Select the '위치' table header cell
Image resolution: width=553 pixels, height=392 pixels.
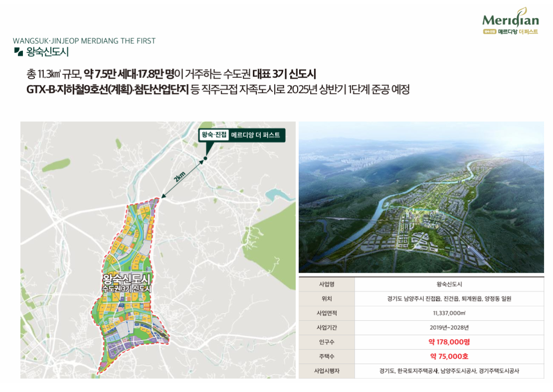tap(327, 299)
